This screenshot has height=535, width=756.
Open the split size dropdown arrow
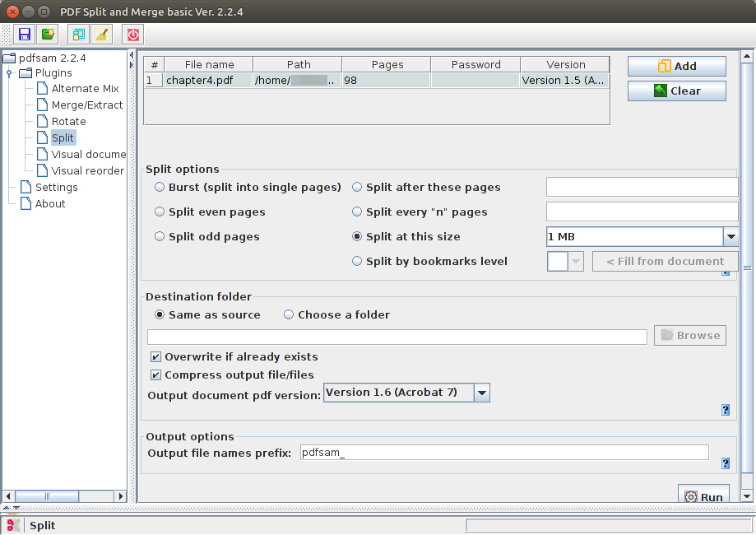click(x=731, y=236)
